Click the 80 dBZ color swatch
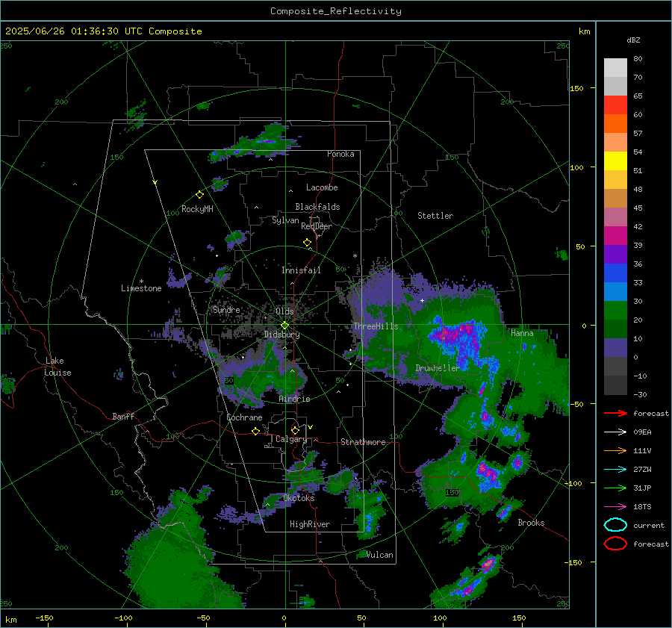Image resolution: width=672 pixels, height=628 pixels. (615, 67)
